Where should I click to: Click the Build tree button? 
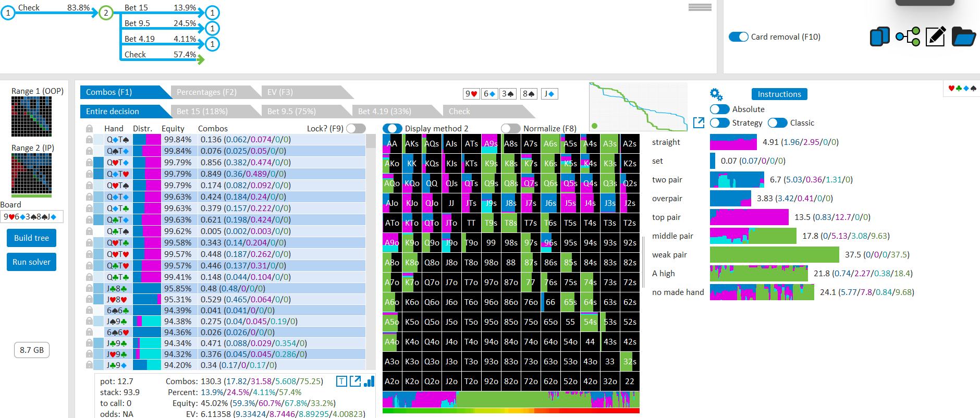click(32, 238)
